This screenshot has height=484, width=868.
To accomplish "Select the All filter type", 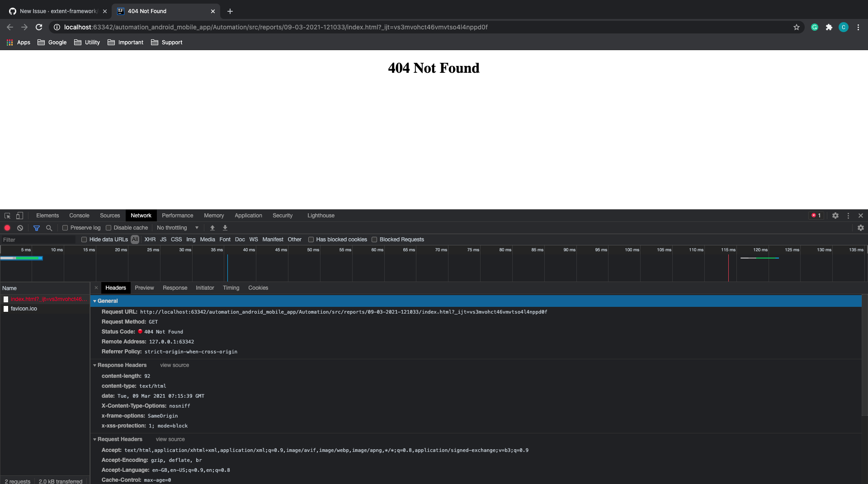I will pyautogui.click(x=135, y=240).
